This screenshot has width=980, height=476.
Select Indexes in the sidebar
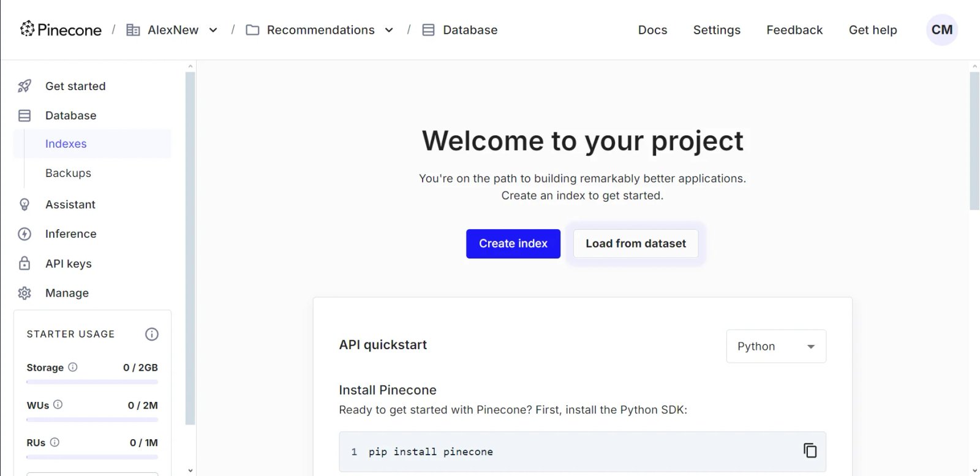click(92, 144)
